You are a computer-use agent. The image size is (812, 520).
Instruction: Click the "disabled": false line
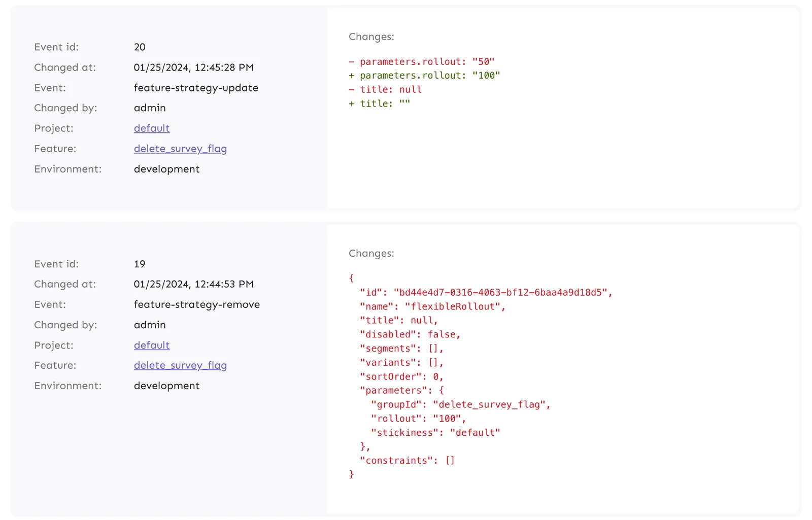tap(410, 334)
